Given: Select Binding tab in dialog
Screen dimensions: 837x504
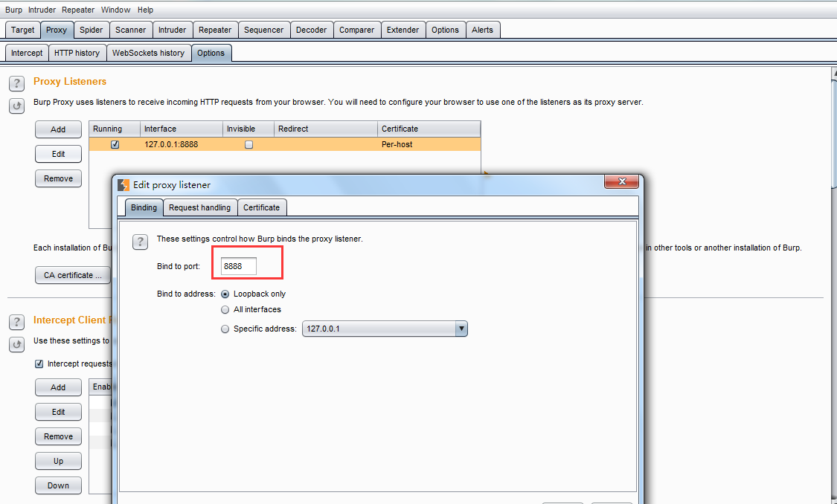Looking at the screenshot, I should (144, 207).
